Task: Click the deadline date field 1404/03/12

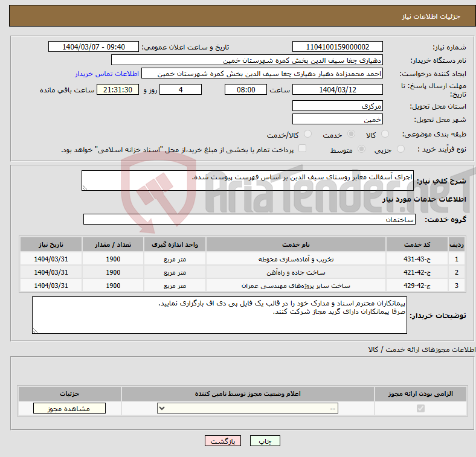Action: coord(337,89)
